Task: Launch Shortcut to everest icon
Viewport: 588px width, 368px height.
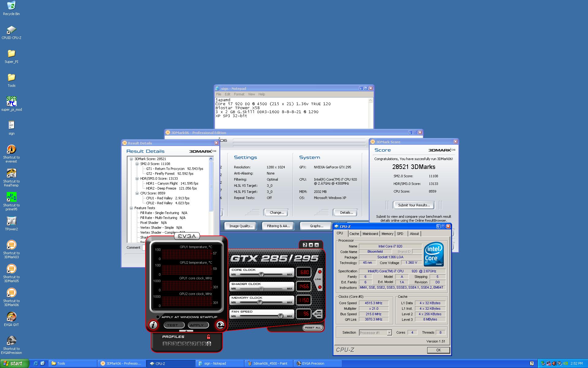Action: point(11,154)
